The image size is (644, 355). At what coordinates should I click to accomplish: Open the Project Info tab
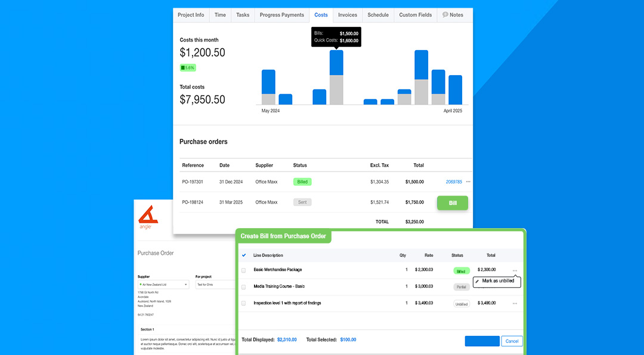coord(191,15)
